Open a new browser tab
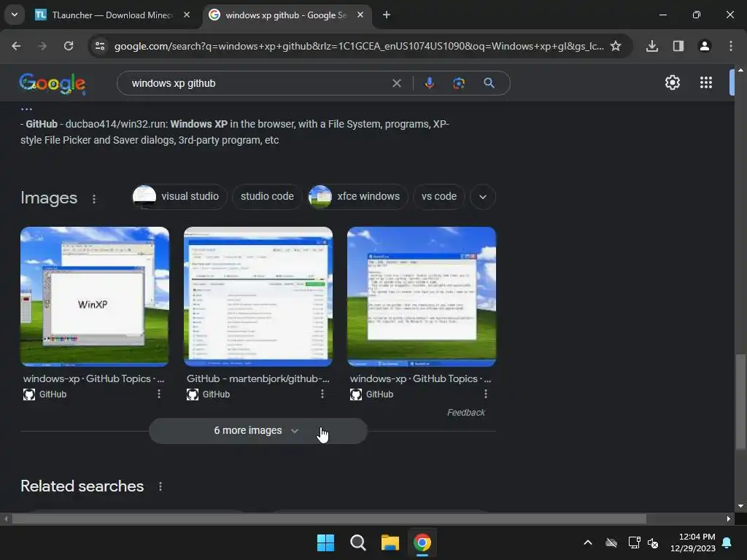747x560 pixels. point(387,15)
